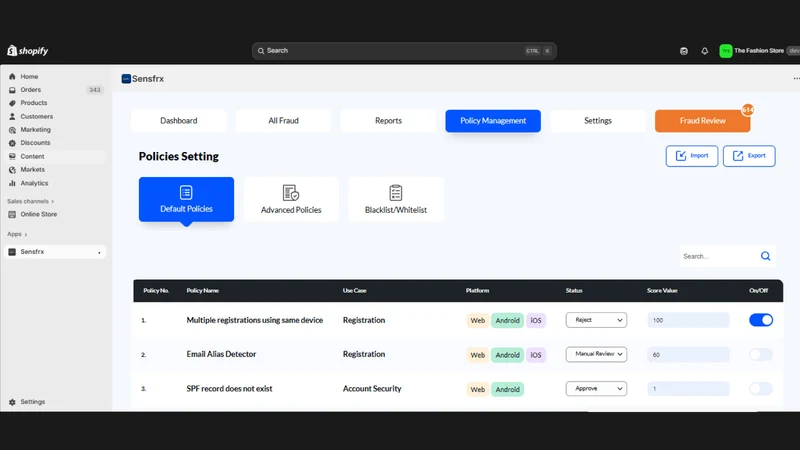Click 'Email Alias Detector' policy name

point(221,354)
